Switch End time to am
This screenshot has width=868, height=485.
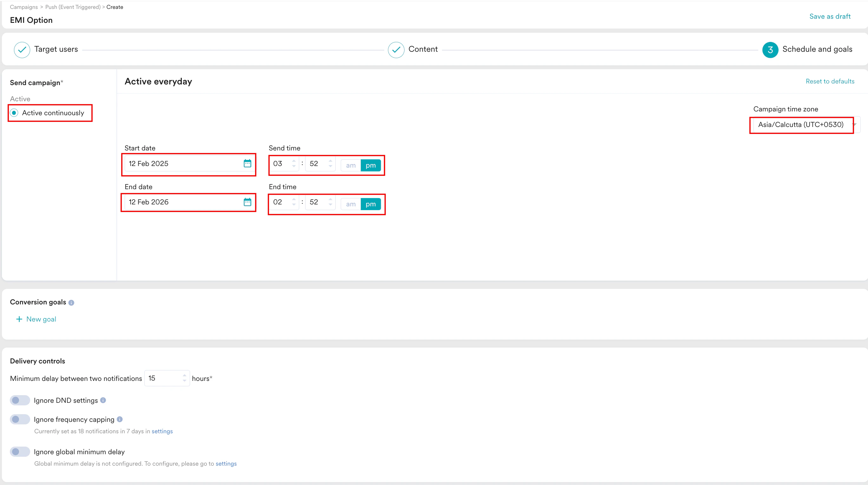click(351, 204)
